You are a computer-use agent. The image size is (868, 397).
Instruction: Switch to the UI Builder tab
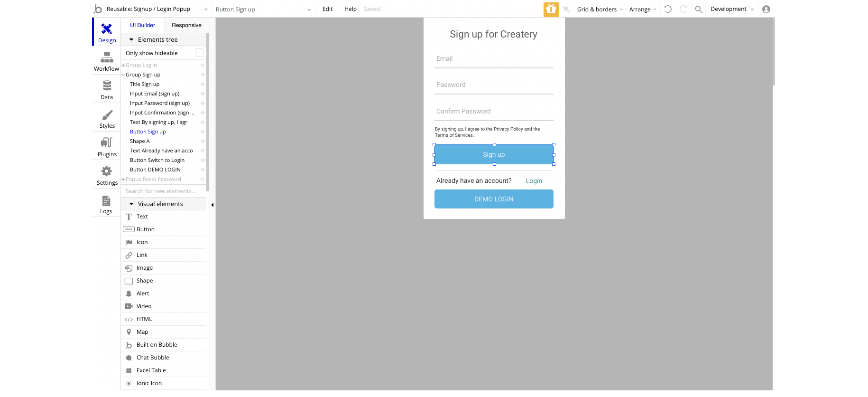click(x=143, y=25)
